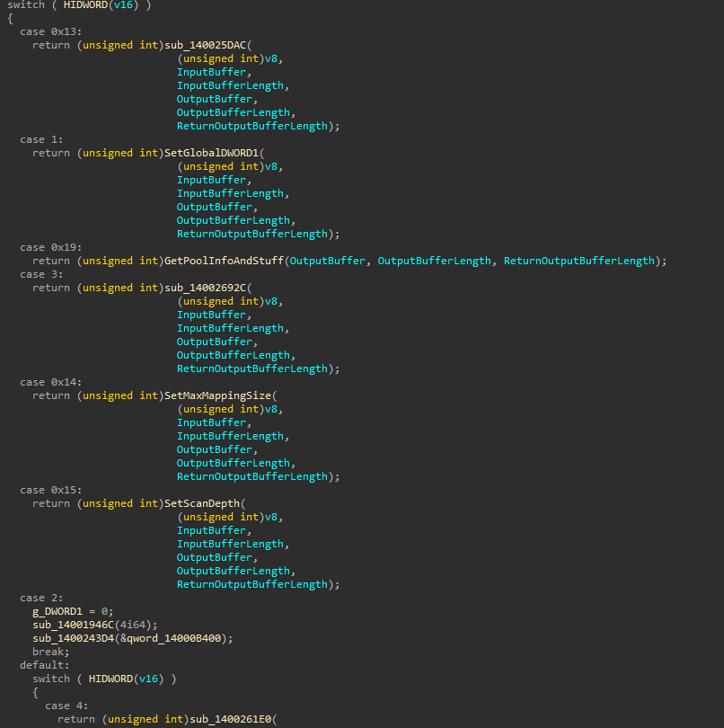Click the case 0x13 label
724x728 pixels.
coord(50,31)
